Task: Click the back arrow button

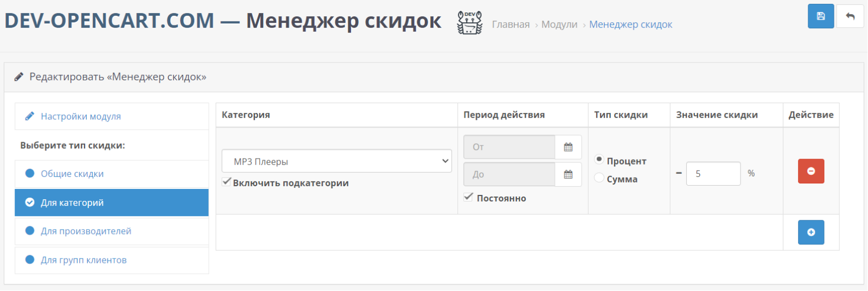Action: (x=850, y=16)
